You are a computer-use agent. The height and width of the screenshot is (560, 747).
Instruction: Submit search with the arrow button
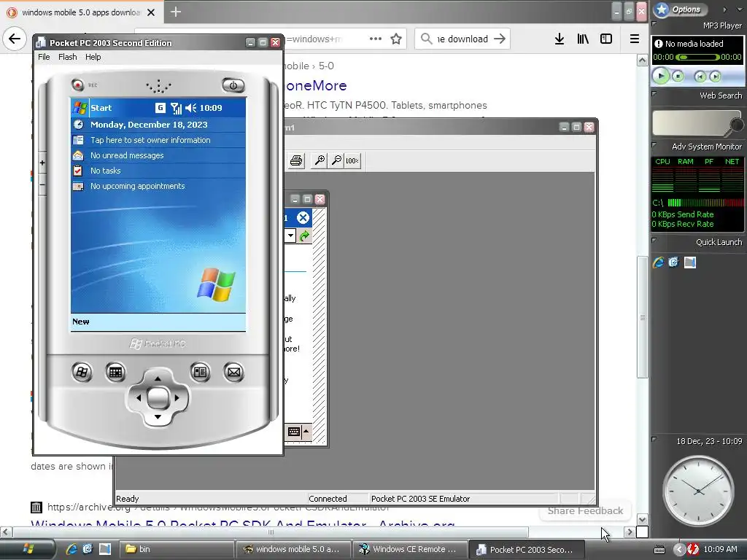499,39
